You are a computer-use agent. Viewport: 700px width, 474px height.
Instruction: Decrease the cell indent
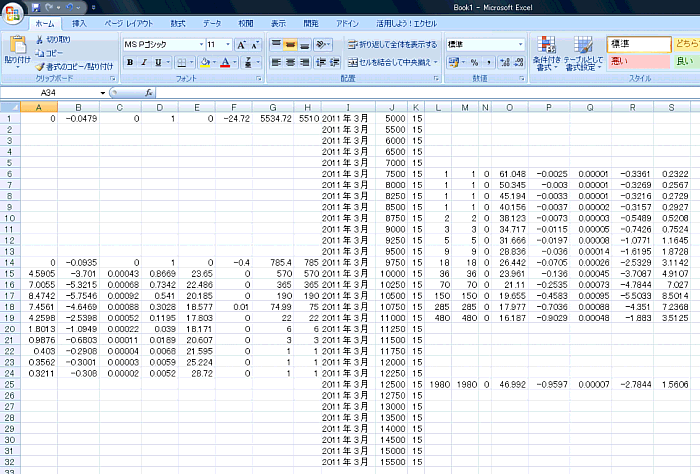[x=320, y=62]
